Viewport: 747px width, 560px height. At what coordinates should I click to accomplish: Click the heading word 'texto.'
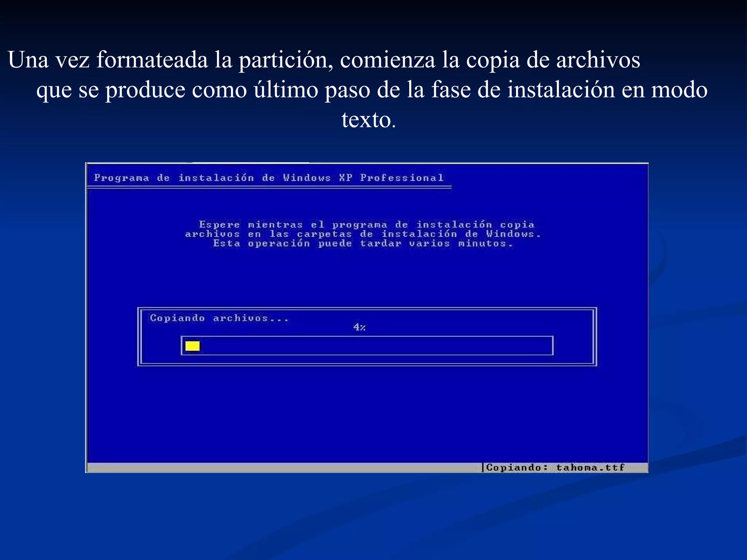coord(369,119)
